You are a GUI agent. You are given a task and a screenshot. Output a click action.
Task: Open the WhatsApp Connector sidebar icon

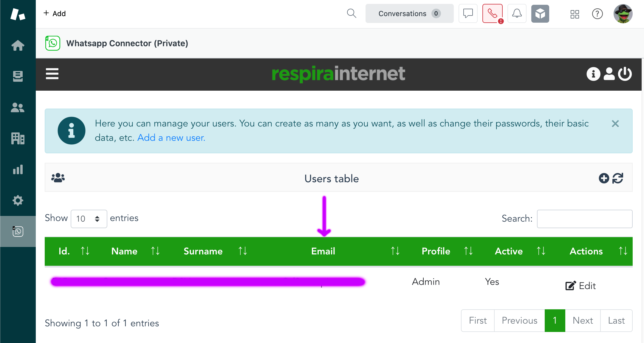point(18,231)
